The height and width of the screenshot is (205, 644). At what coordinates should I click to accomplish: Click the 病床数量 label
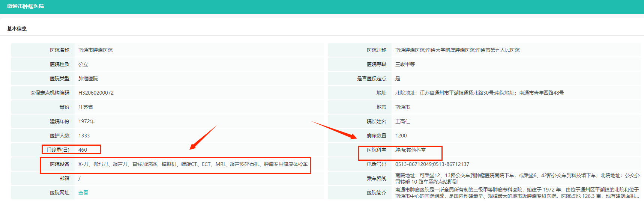(377, 136)
